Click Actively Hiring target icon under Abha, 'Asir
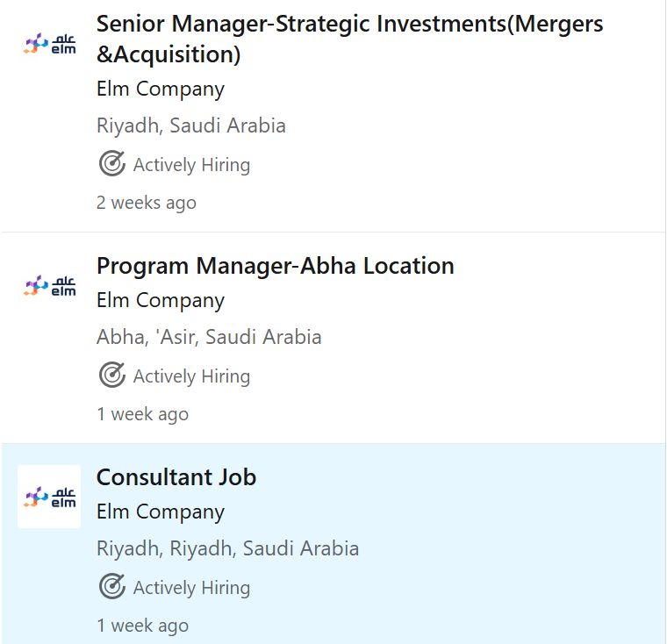Screen dimensions: 667x644 (x=111, y=375)
